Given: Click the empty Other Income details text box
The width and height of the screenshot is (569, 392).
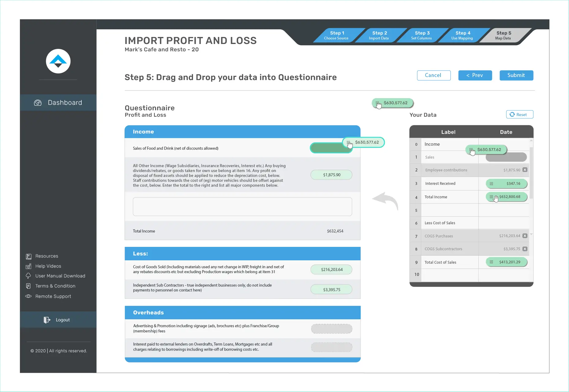Looking at the screenshot, I should coord(242,207).
